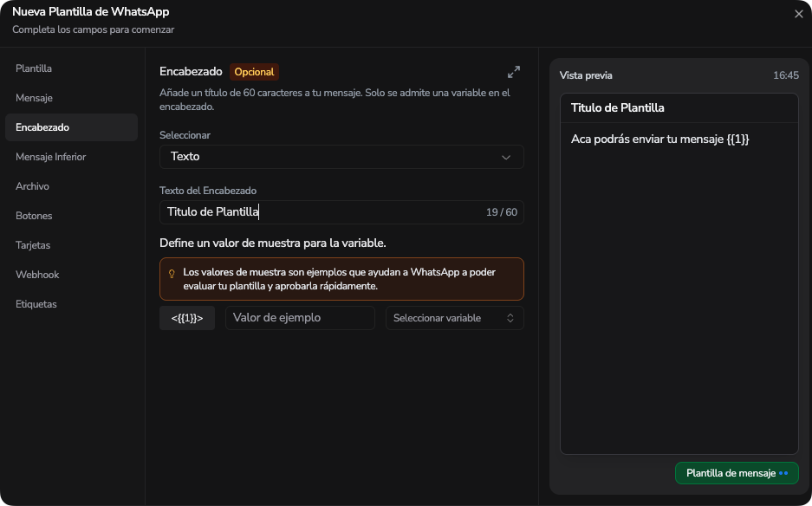Click the Define un valor de muestra heading
This screenshot has width=812, height=506.
point(273,243)
